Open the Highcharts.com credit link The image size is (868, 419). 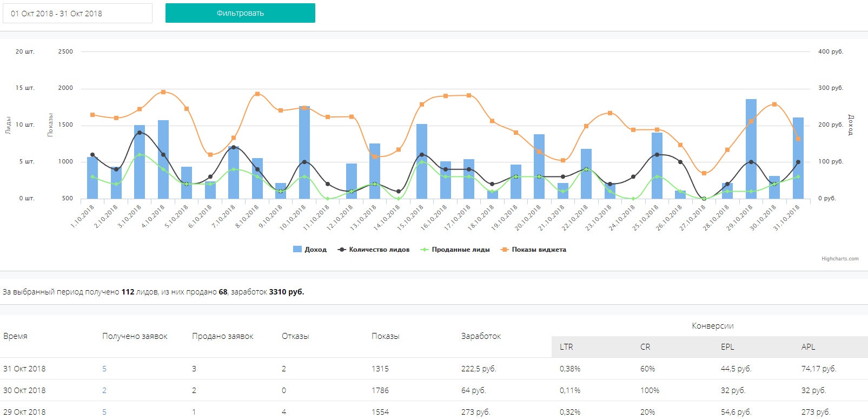(840, 259)
